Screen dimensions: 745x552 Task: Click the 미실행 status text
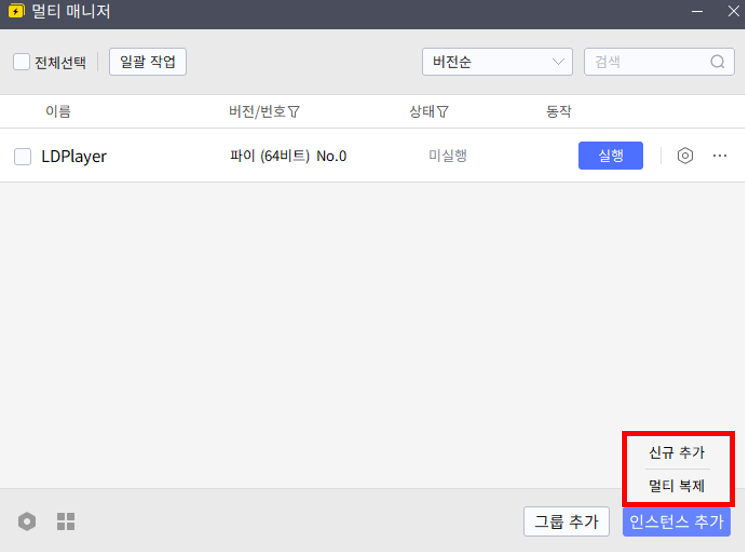448,155
